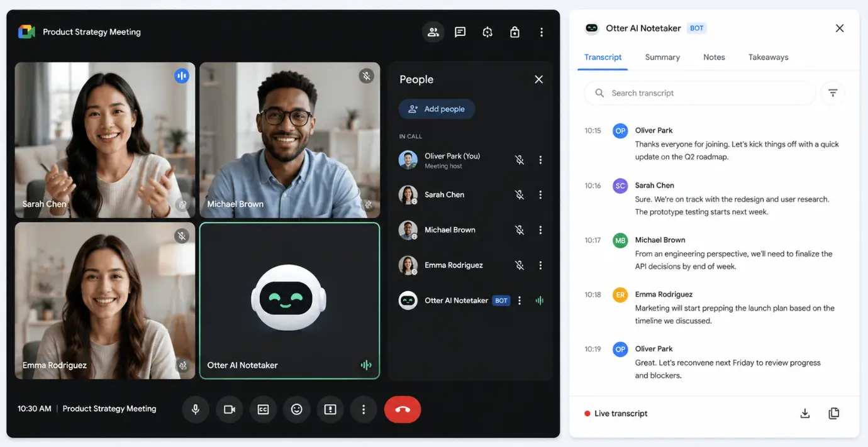The image size is (868, 447).
Task: Select Sarah Chen's video tile
Action: [x=104, y=140]
